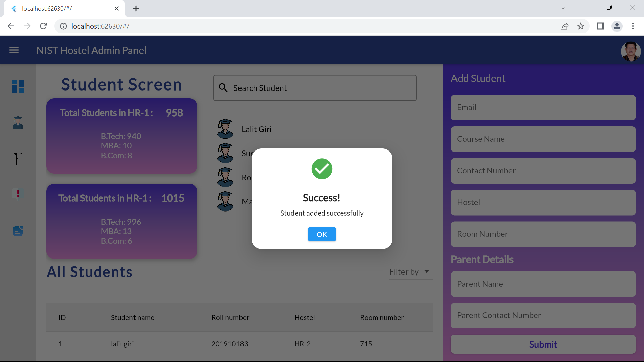Toggle the bookmark star in the address bar
644x362 pixels.
point(581,26)
